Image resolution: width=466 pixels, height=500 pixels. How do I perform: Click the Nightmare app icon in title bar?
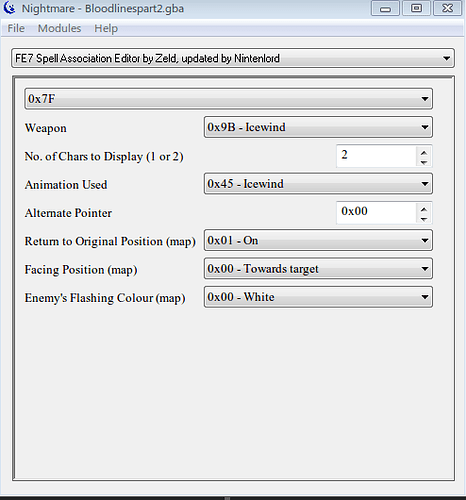[x=9, y=8]
